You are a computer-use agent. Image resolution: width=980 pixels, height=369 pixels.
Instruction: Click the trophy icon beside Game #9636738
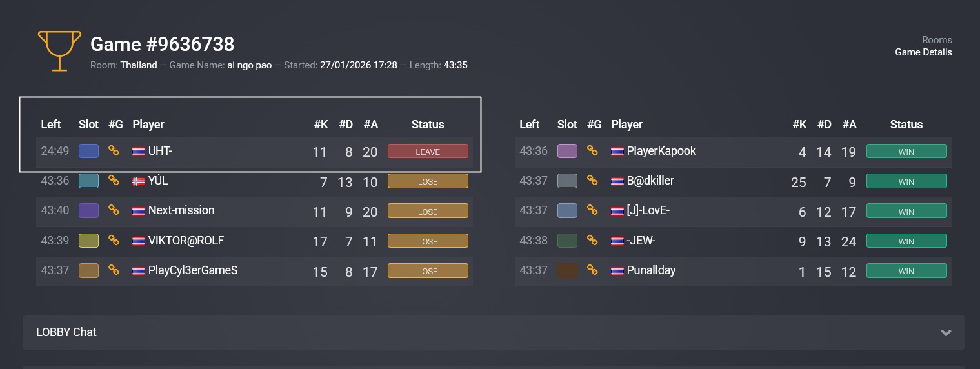click(59, 50)
